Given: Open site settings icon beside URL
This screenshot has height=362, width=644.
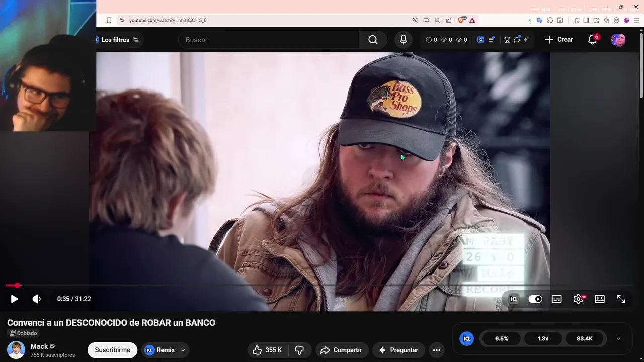Looking at the screenshot, I should pos(122,20).
